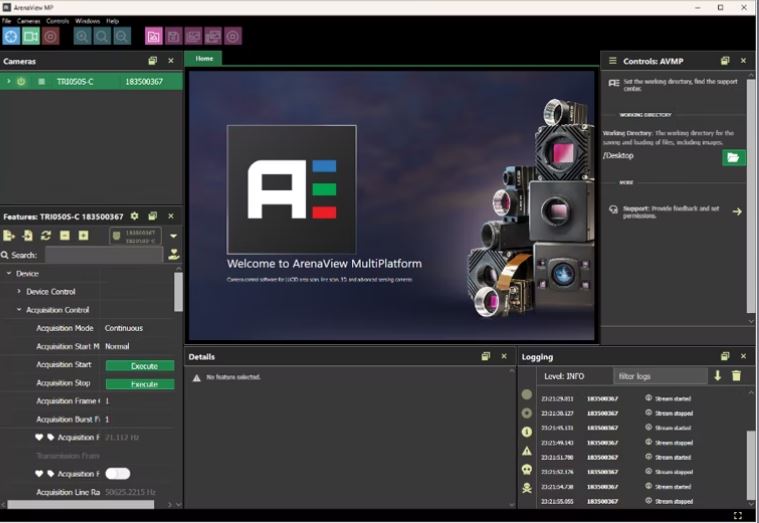Screen dimensions: 759x523
Task: Toggle the Acquisition Frame Rate Enable switch
Action: click(118, 473)
